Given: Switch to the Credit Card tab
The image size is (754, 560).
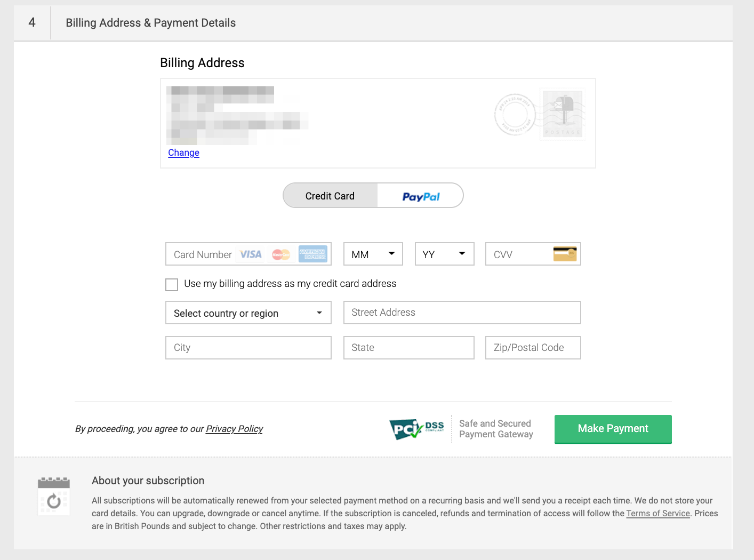Looking at the screenshot, I should coord(330,196).
